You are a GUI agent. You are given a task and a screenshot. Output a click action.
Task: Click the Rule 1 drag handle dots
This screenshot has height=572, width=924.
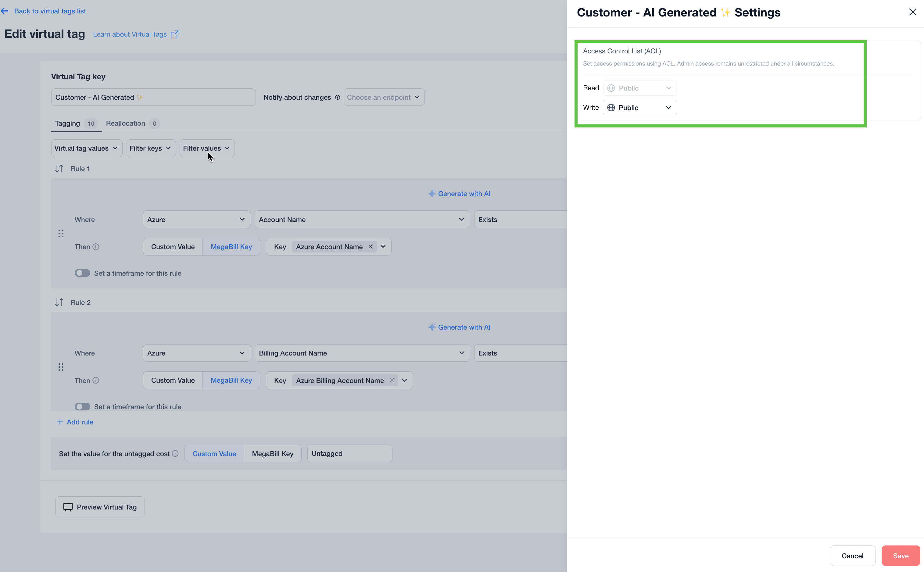(x=61, y=234)
